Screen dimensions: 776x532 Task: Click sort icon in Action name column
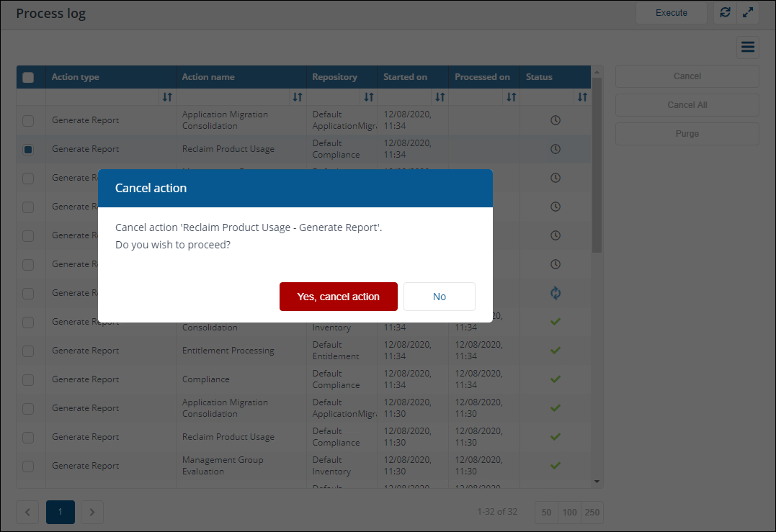click(x=297, y=97)
